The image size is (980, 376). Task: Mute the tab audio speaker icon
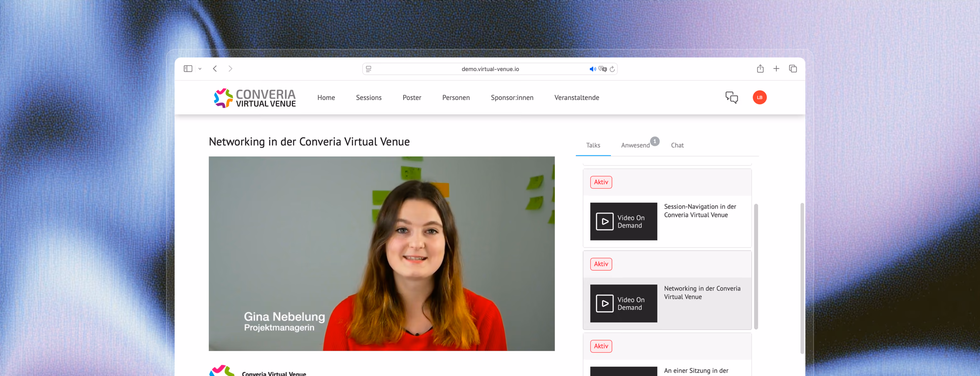(x=593, y=69)
